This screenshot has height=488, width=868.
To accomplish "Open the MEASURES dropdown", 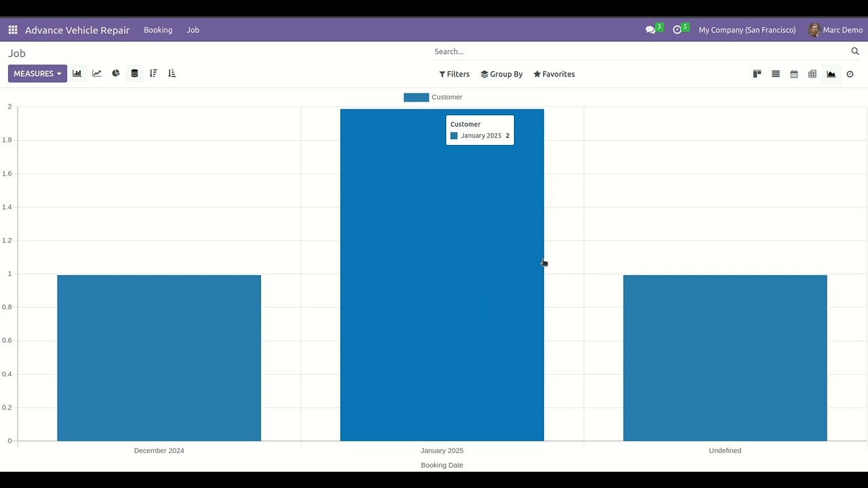I will (x=37, y=73).
